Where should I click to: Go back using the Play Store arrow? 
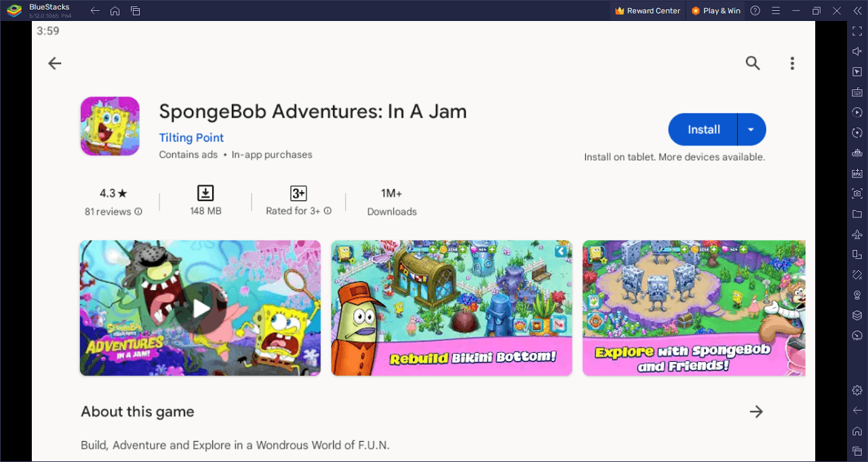55,63
